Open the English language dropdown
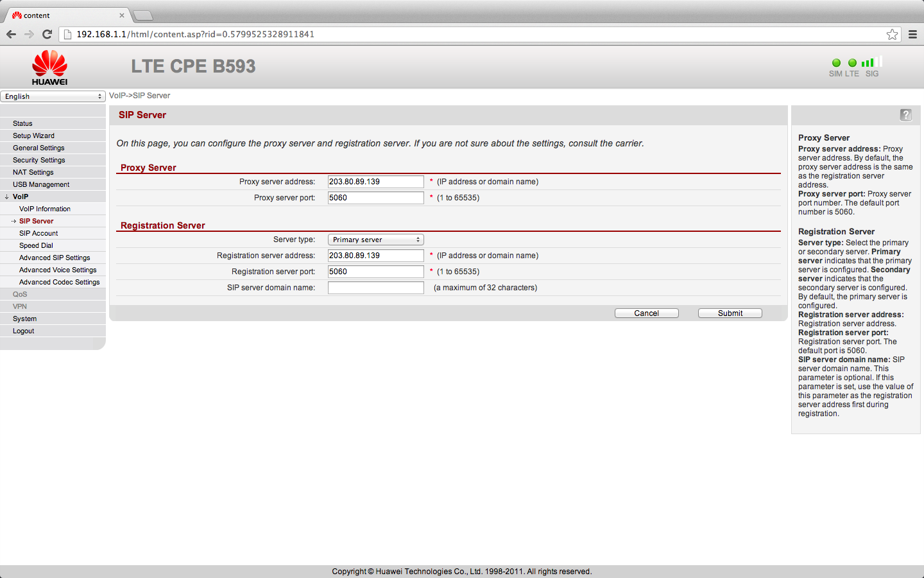This screenshot has width=924, height=578. click(x=53, y=96)
